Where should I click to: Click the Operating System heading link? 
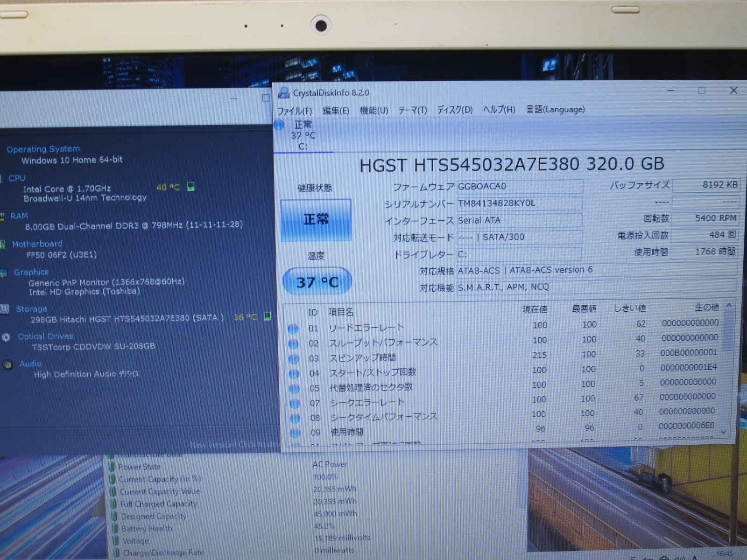tap(43, 149)
